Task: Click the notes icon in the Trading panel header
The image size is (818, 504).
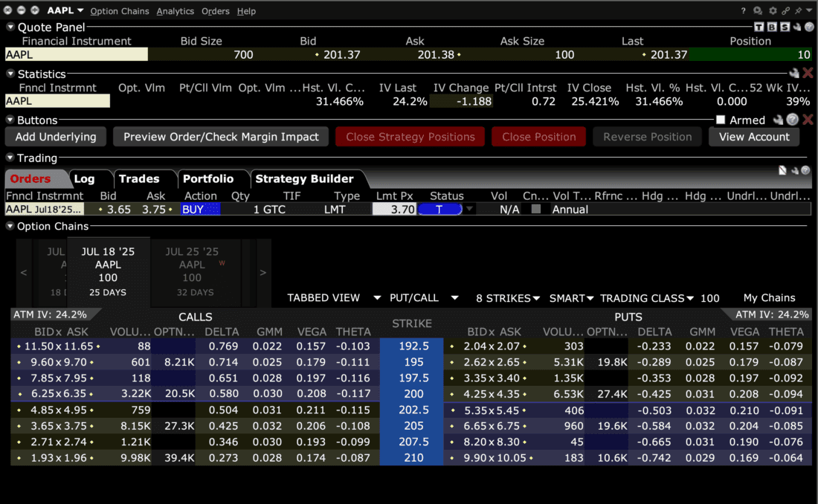Action: coord(782,169)
